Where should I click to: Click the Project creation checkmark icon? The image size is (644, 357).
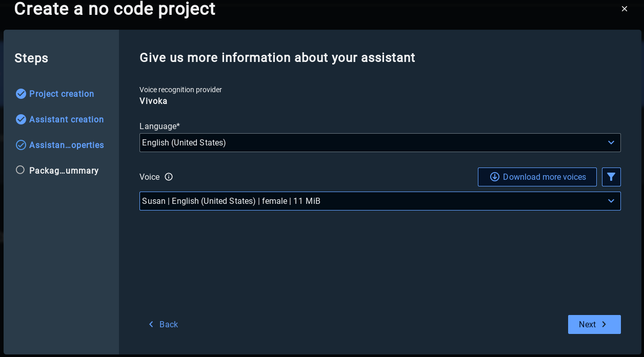tap(21, 94)
